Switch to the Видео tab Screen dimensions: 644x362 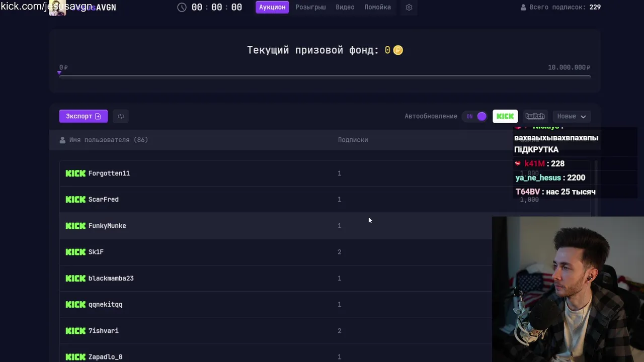345,7
